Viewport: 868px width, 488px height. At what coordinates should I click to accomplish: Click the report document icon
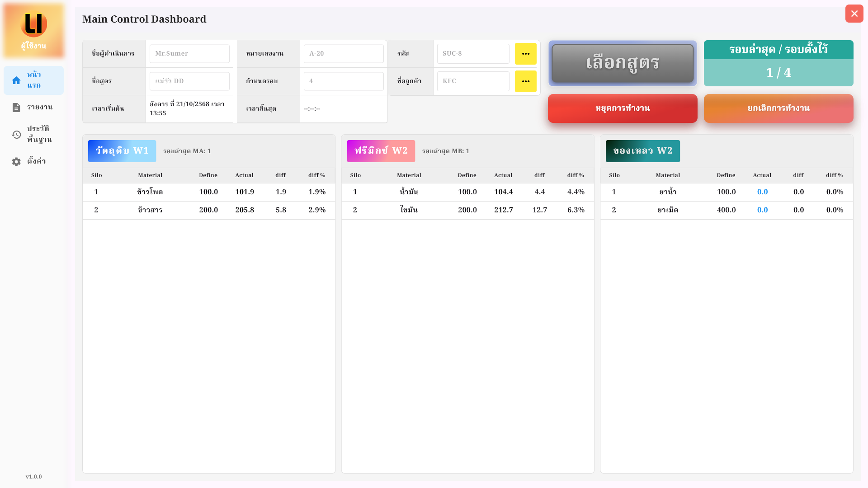[16, 108]
